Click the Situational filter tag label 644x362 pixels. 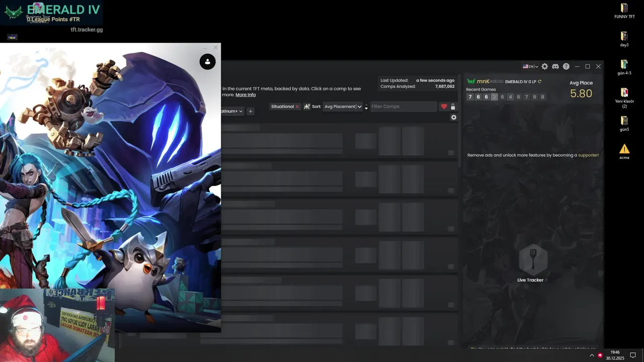point(282,107)
